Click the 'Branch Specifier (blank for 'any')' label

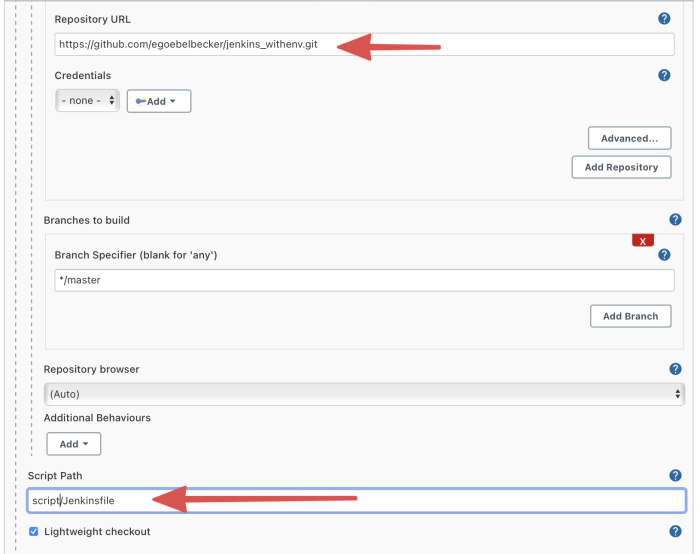click(136, 255)
